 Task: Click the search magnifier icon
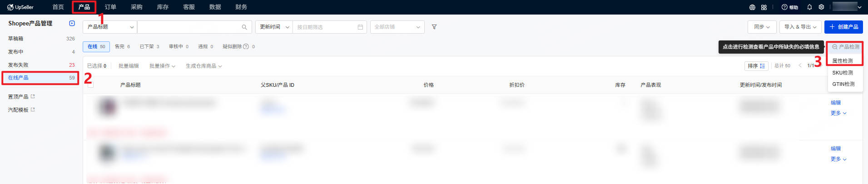[244, 27]
